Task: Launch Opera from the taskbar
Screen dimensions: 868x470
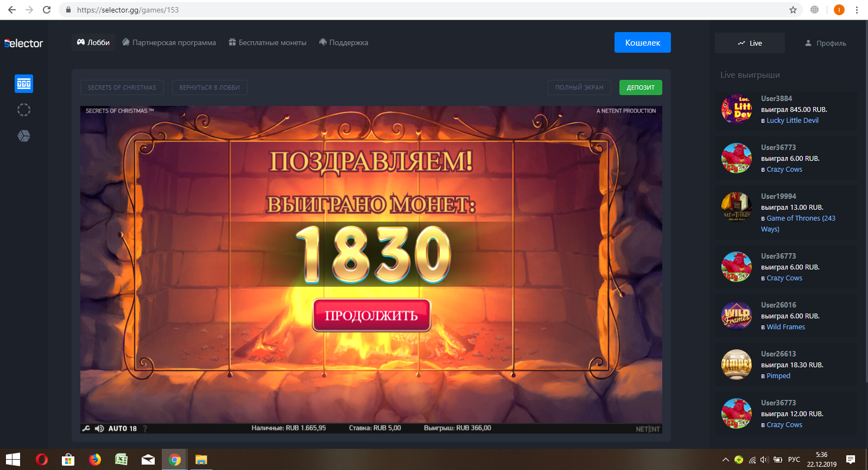Action: pos(41,460)
